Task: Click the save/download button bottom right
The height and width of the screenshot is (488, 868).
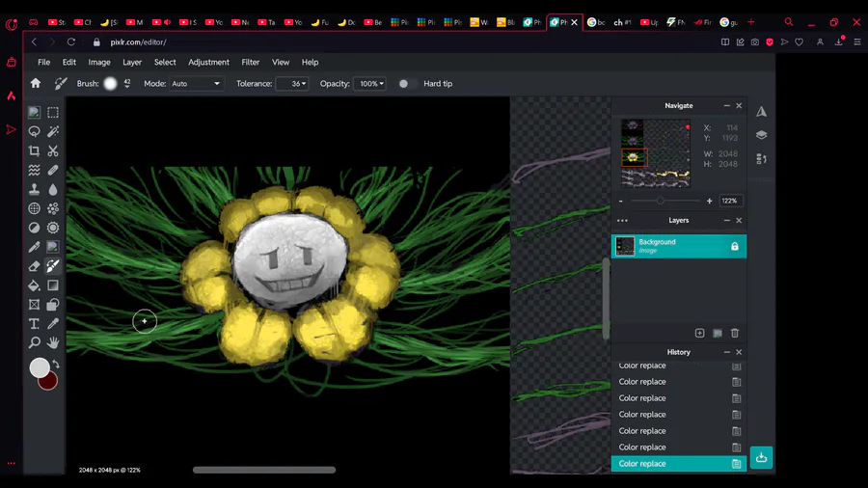Action: tap(761, 457)
